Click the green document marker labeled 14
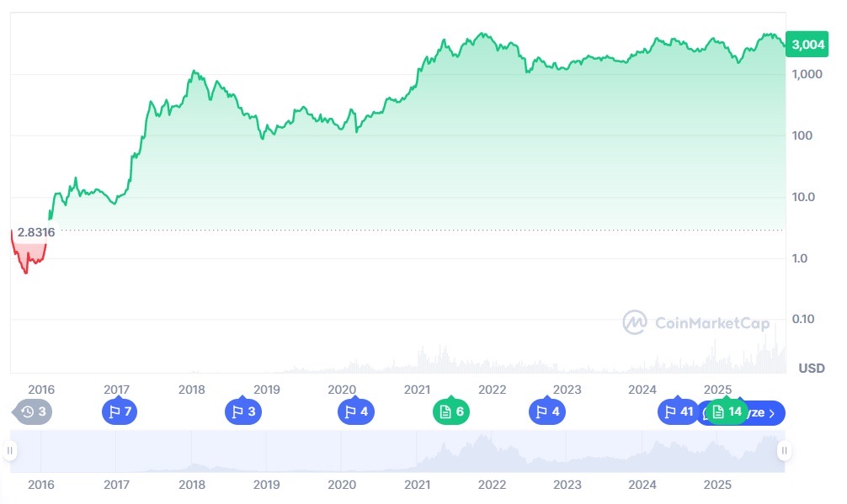847x504 pixels. click(727, 412)
